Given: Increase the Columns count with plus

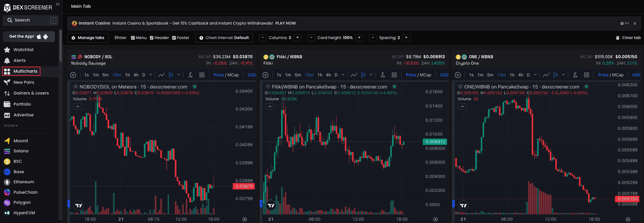Looking at the screenshot, I should [297, 38].
